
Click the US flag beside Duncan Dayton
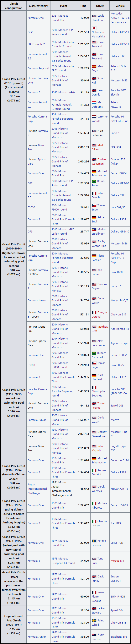click(94, 284)
